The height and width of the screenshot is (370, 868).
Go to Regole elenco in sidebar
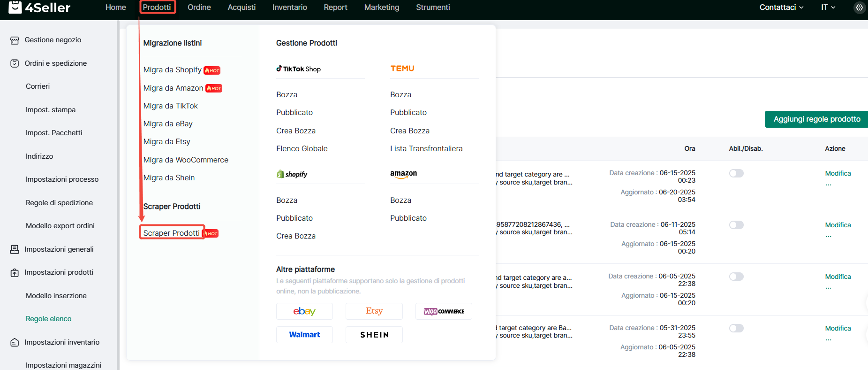click(x=49, y=319)
